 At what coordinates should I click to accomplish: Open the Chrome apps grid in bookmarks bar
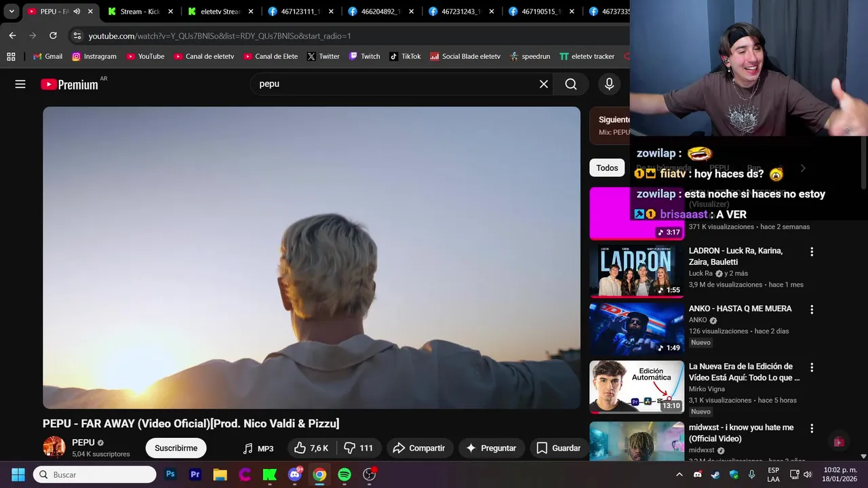coord(11,56)
